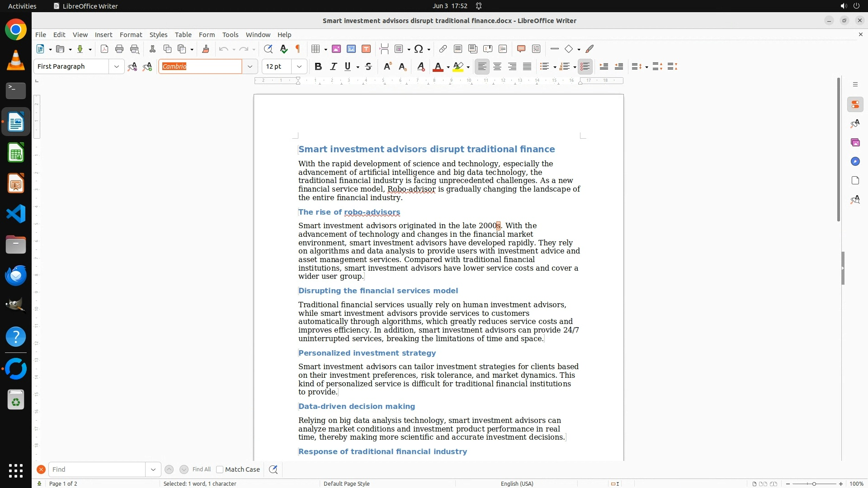This screenshot has height=488, width=868.
Task: Check the Match Case checkbox
Action: [x=220, y=469]
